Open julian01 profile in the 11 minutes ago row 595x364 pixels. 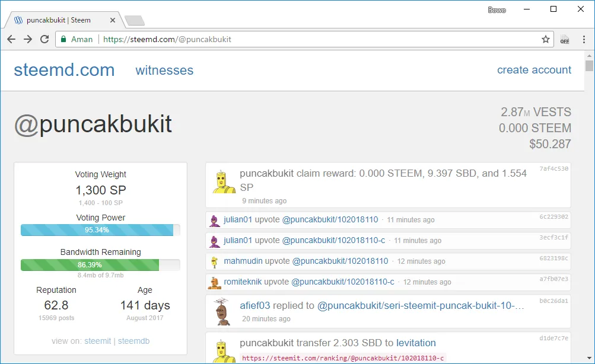(238, 219)
